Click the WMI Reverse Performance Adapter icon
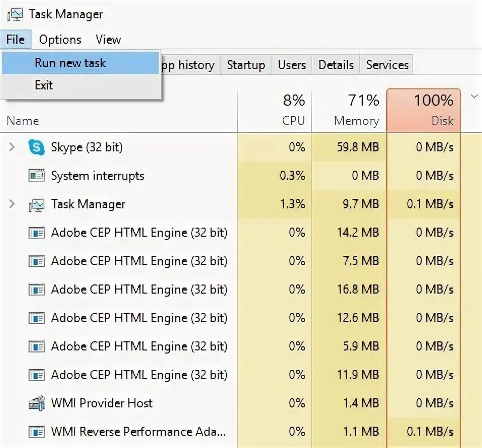Viewport: 482px width, 448px height. pyautogui.click(x=37, y=432)
